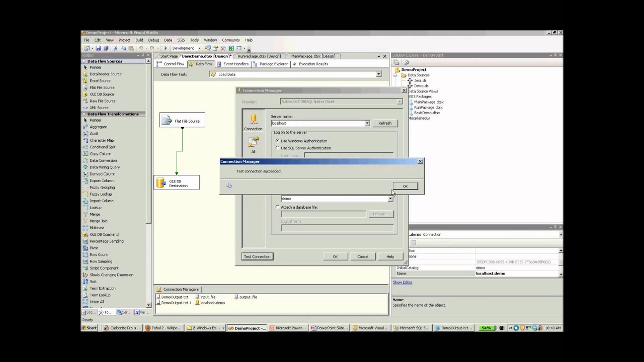The image size is (644, 362).
Task: Pick Conditional Split in the toolbox
Action: point(102,147)
